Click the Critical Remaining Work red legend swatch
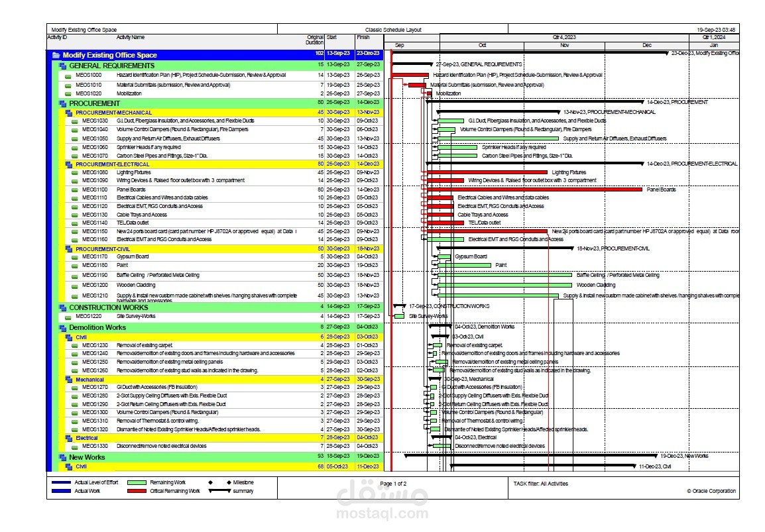 pos(137,491)
